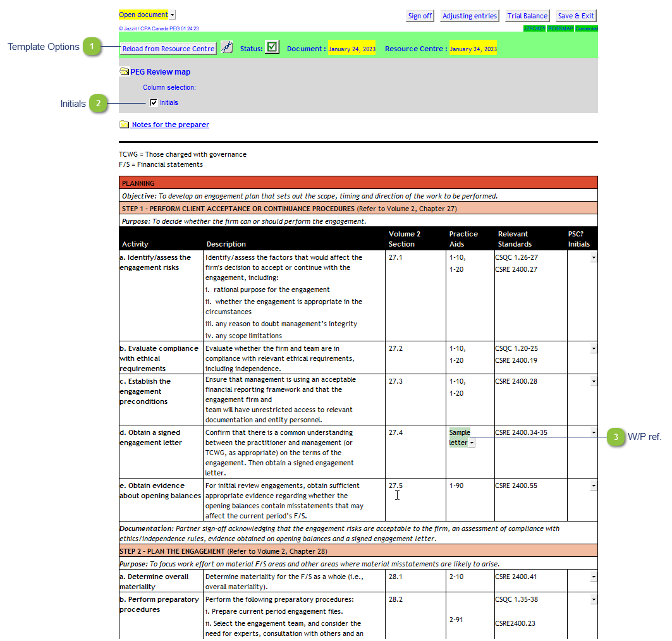Click activity 'd. Obtain a signed engagement letter'
This screenshot has width=672, height=641.
(151, 438)
